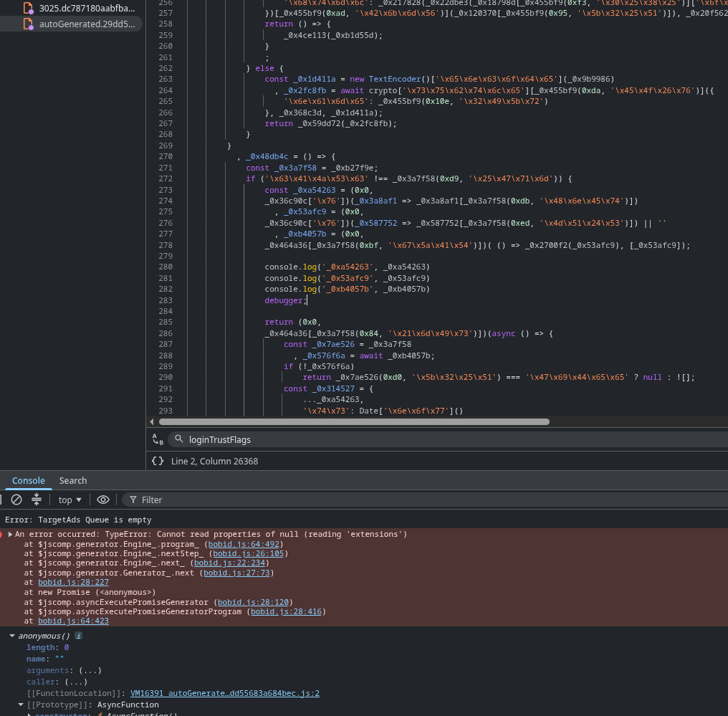Collapse the anonymous() function object
The image size is (728, 716).
pos(12,636)
